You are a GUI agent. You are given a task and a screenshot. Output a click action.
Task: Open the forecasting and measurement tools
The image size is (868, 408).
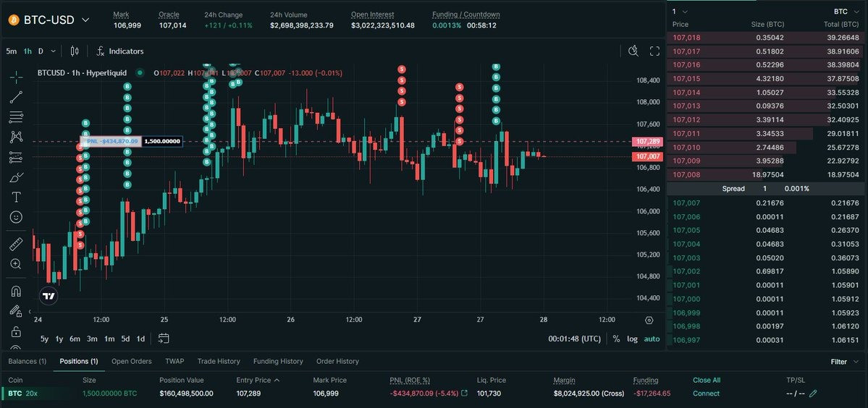coord(16,158)
